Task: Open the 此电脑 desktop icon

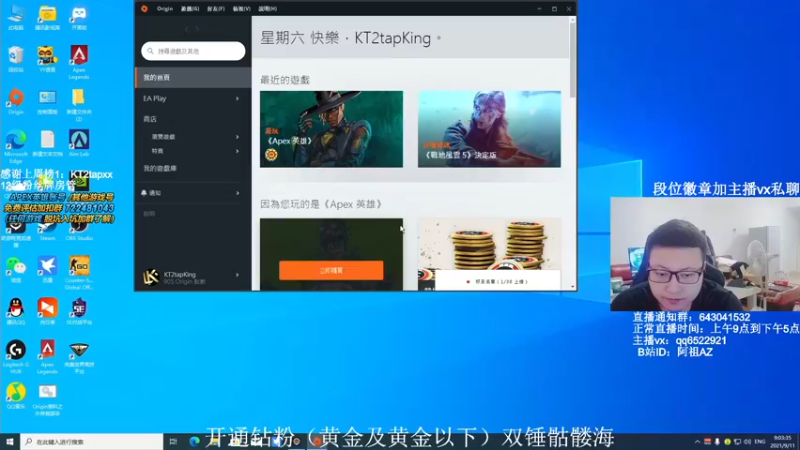Action: coord(16,17)
